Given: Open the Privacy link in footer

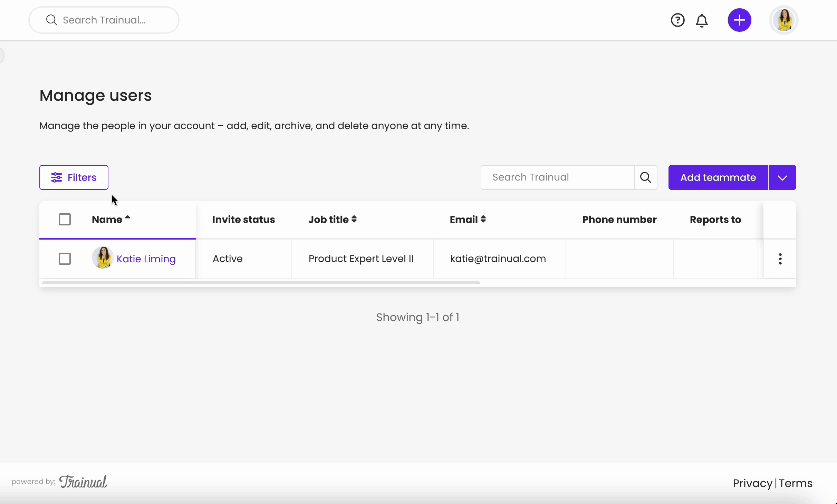Looking at the screenshot, I should 752,483.
